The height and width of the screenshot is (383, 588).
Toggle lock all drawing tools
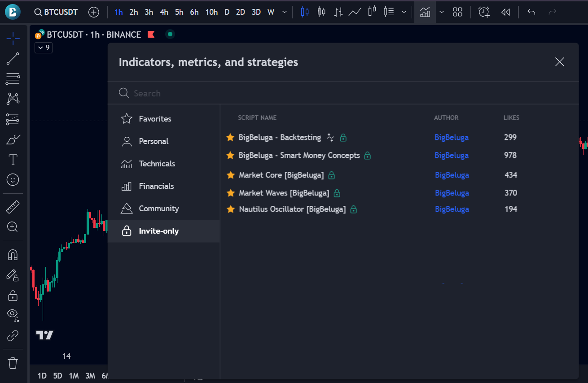coord(13,295)
